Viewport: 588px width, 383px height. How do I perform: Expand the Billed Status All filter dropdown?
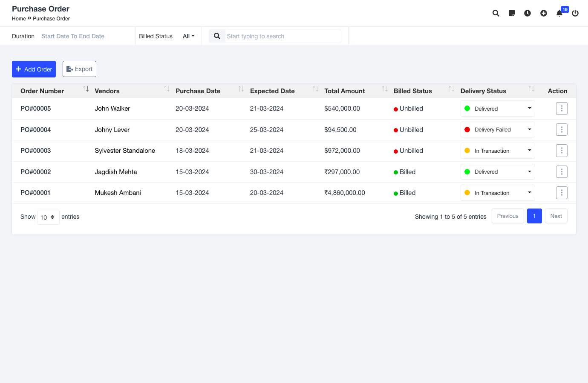point(188,36)
